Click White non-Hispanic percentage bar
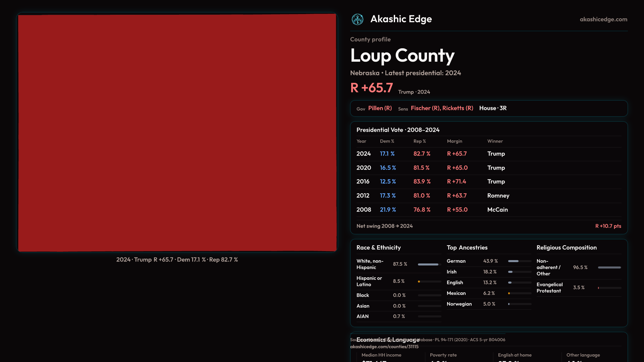 point(429,264)
